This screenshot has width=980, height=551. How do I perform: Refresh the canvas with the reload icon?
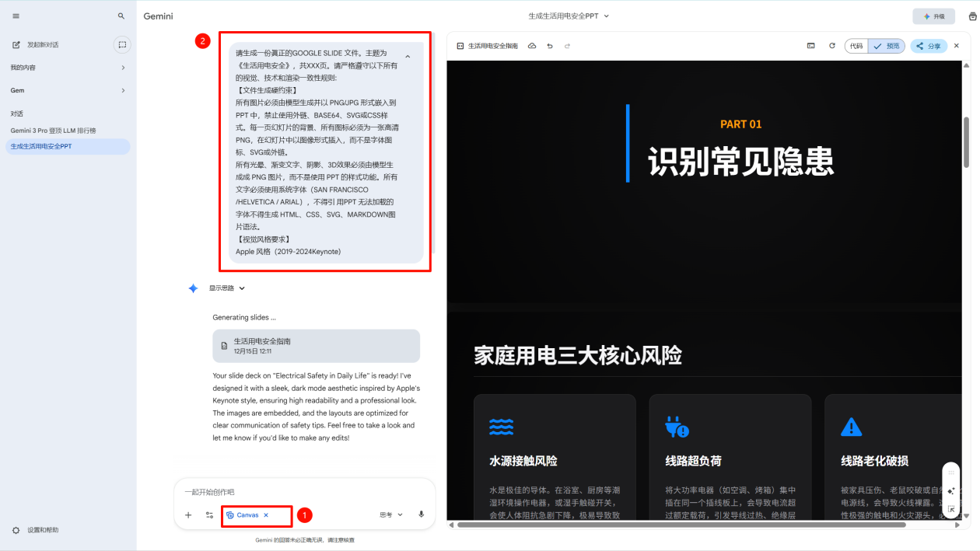(x=832, y=46)
